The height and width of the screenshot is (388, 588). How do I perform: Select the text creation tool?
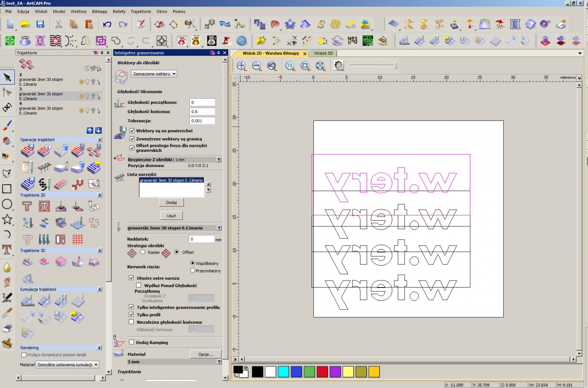pyautogui.click(x=7, y=249)
